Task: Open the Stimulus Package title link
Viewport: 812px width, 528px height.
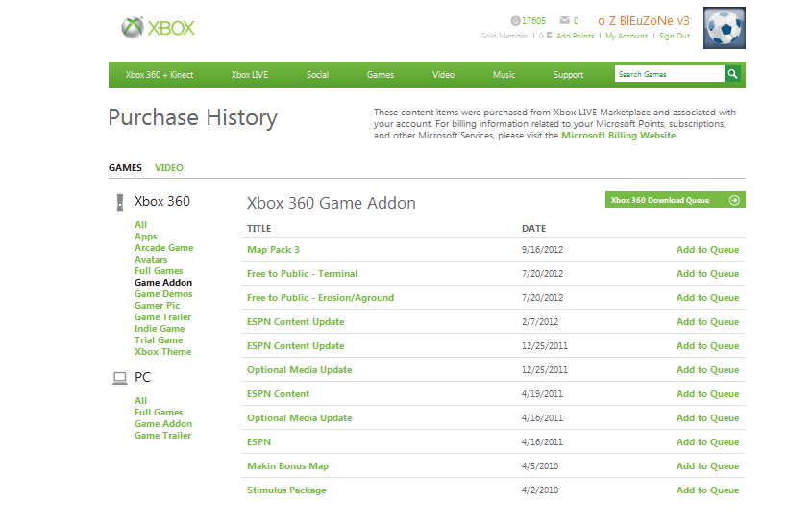Action: coord(286,490)
